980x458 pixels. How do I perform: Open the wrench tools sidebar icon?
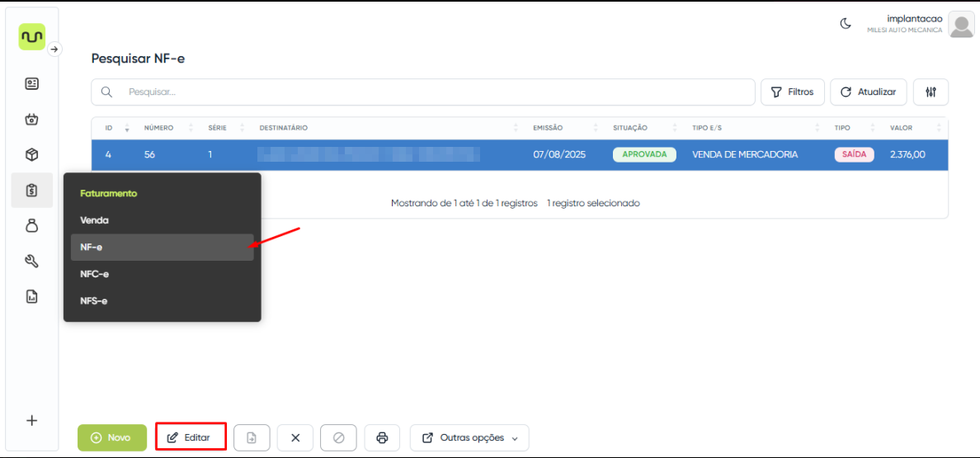(32, 262)
